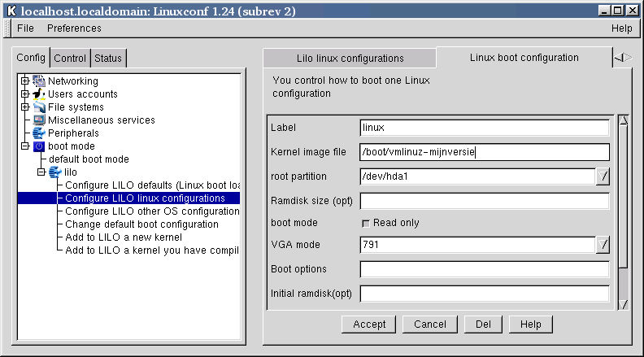This screenshot has height=357, width=644.
Task: Open the File menu
Action: 25,28
